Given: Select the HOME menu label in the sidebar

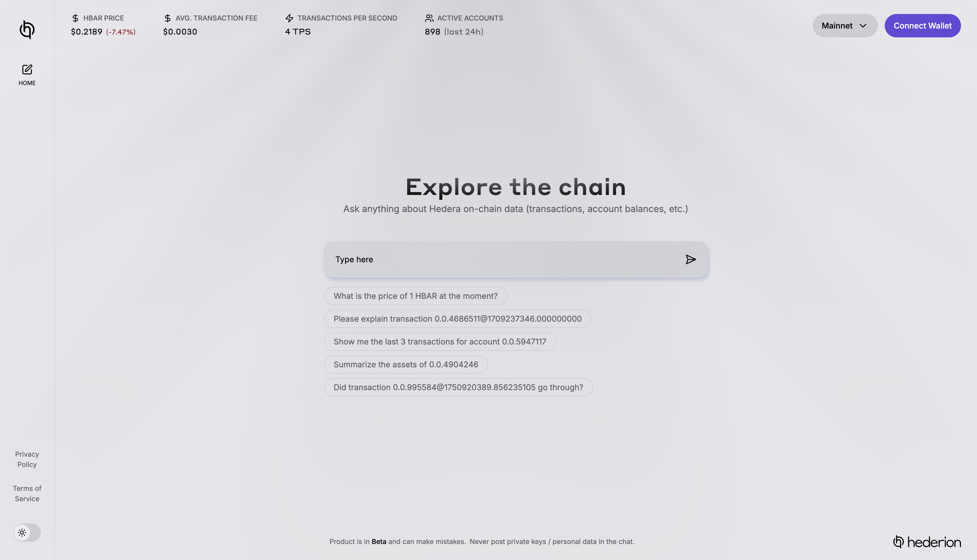Looking at the screenshot, I should pyautogui.click(x=27, y=83).
